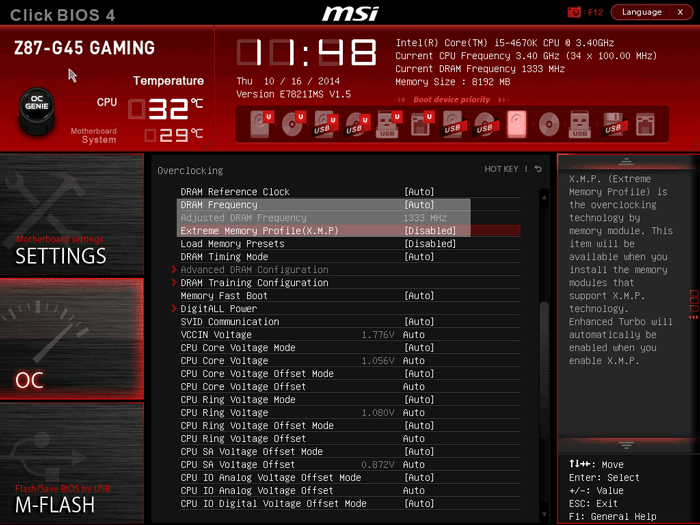This screenshot has width=700, height=525.
Task: Click the help panel bottom collapse handle
Action: click(626, 445)
